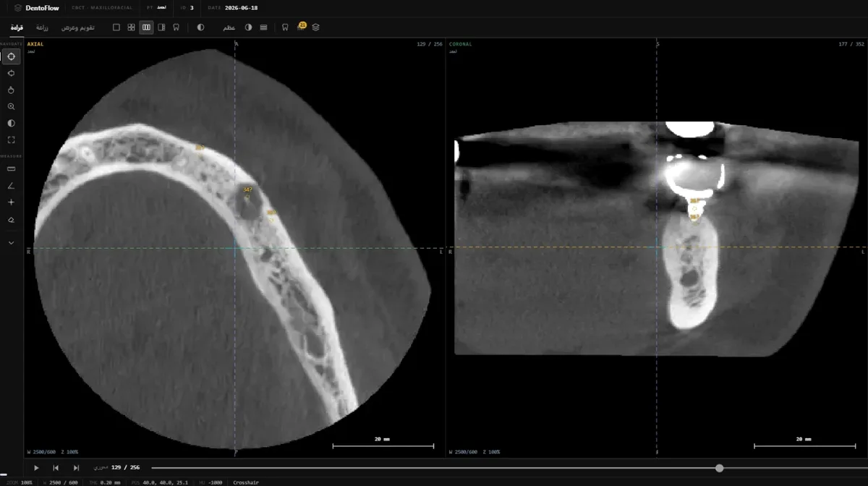
Task: Open the زراعة tab
Action: [43, 27]
